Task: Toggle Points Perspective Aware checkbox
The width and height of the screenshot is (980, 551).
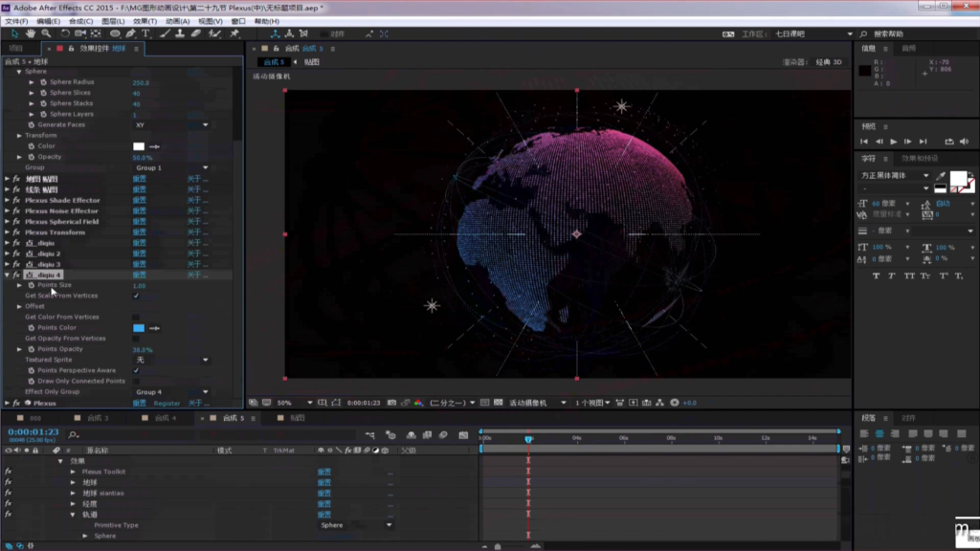Action: (136, 370)
